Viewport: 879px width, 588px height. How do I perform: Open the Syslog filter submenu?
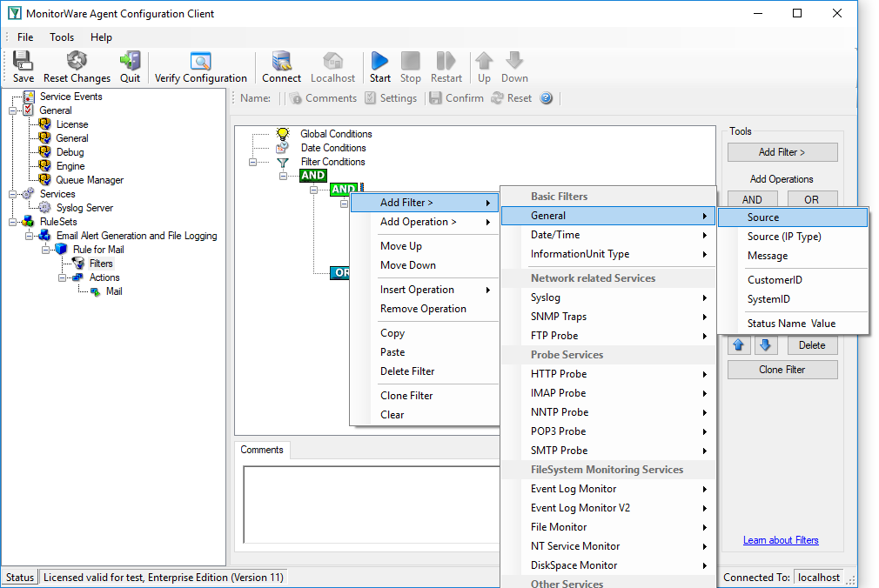coord(608,297)
